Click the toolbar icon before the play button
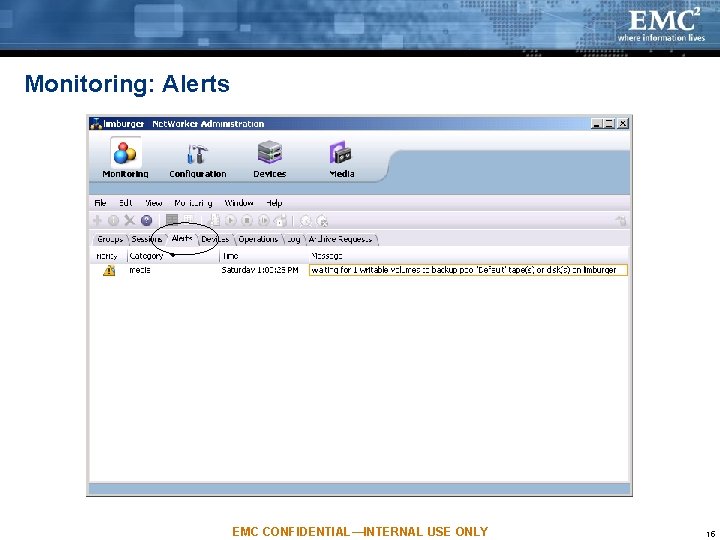 pyautogui.click(x=214, y=220)
